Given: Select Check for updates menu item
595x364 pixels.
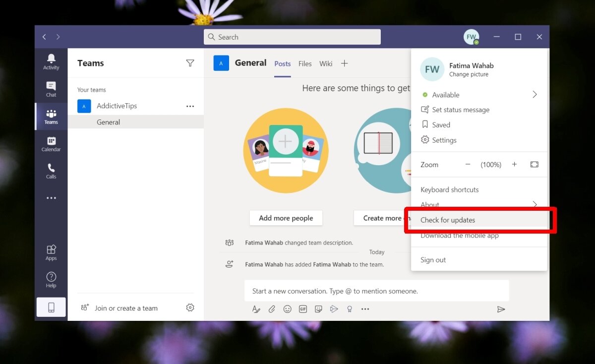Looking at the screenshot, I should (x=448, y=220).
